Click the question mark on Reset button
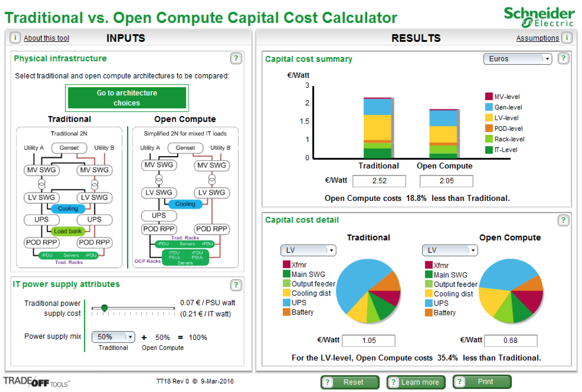Screen dimensions: 582x392 [x=327, y=382]
